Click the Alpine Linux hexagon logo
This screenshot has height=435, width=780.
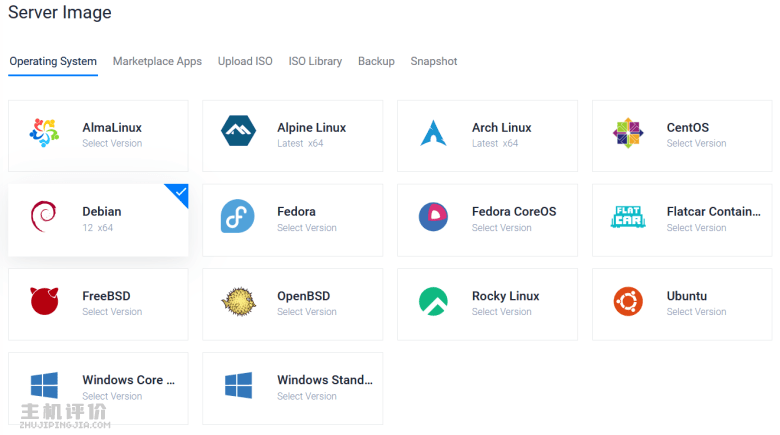238,131
